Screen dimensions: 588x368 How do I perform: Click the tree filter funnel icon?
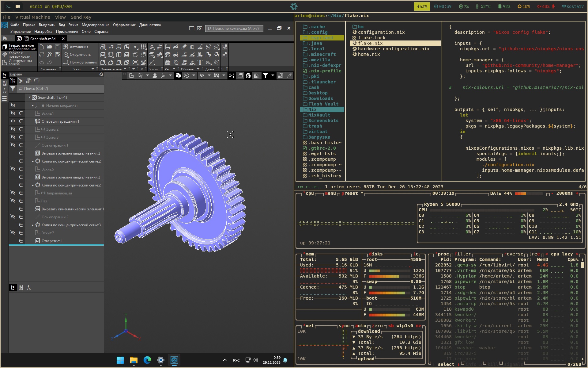[13, 89]
